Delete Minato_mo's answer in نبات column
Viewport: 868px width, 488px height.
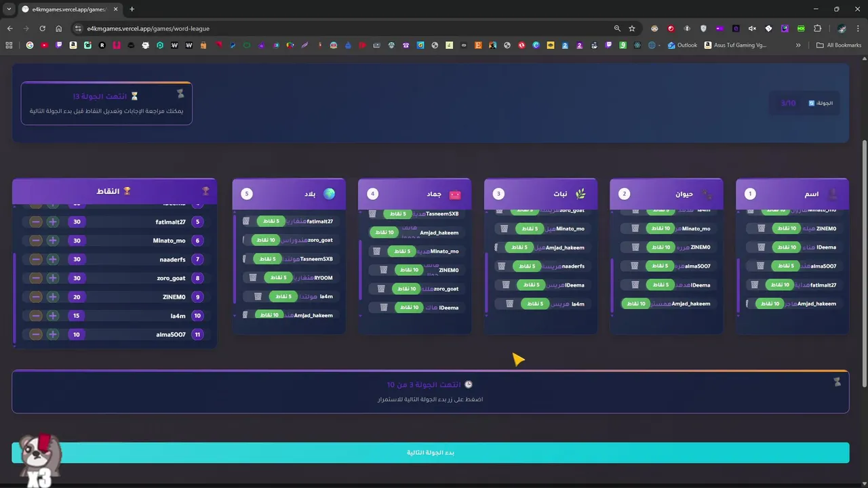[504, 228]
